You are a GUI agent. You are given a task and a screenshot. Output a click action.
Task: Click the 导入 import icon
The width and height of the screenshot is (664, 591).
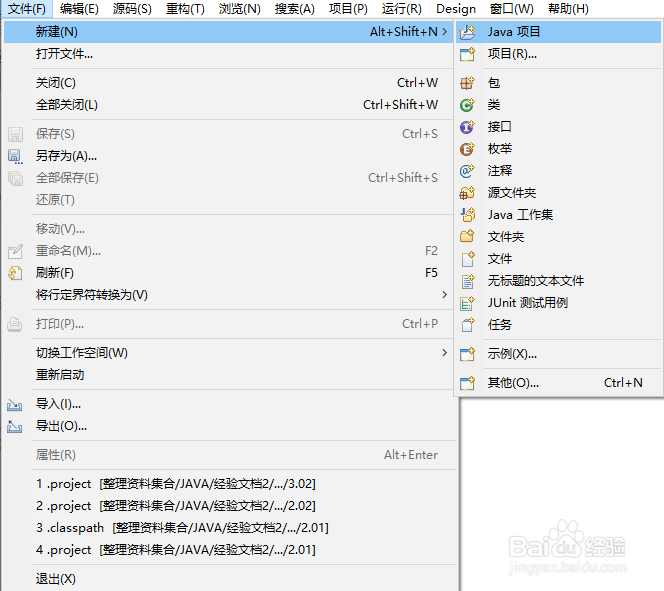(15, 405)
